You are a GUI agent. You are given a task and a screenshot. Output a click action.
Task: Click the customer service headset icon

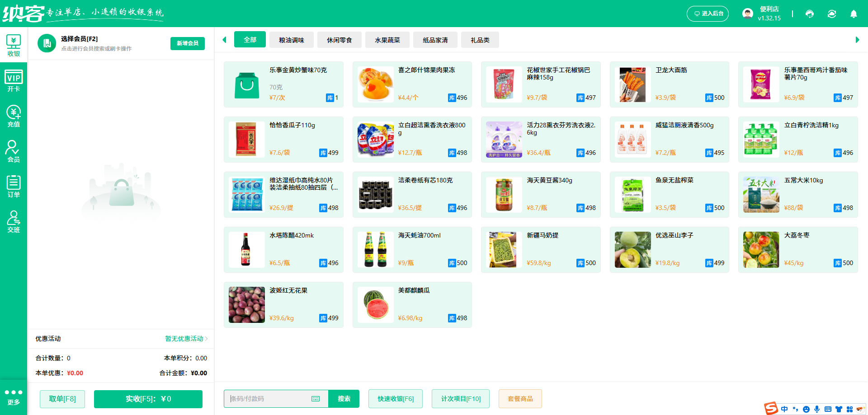point(809,14)
